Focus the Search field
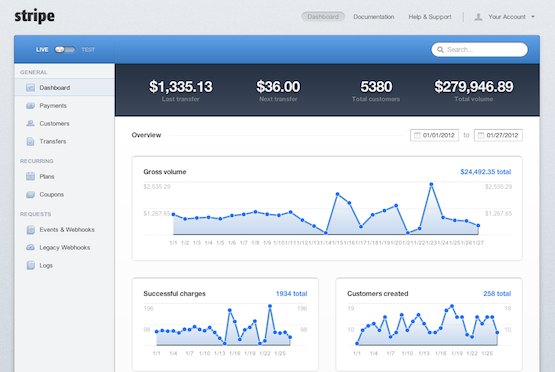 [x=479, y=50]
